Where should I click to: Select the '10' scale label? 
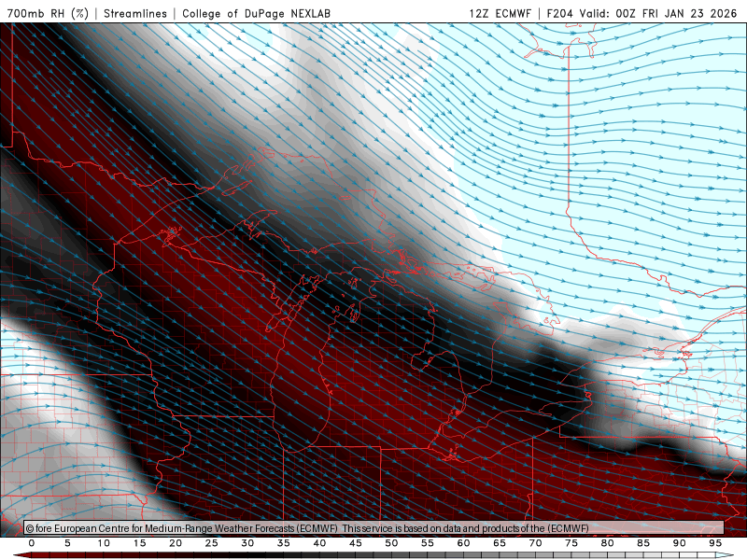[104, 543]
